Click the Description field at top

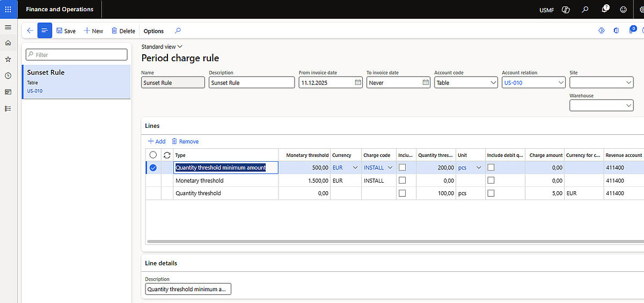coord(252,83)
